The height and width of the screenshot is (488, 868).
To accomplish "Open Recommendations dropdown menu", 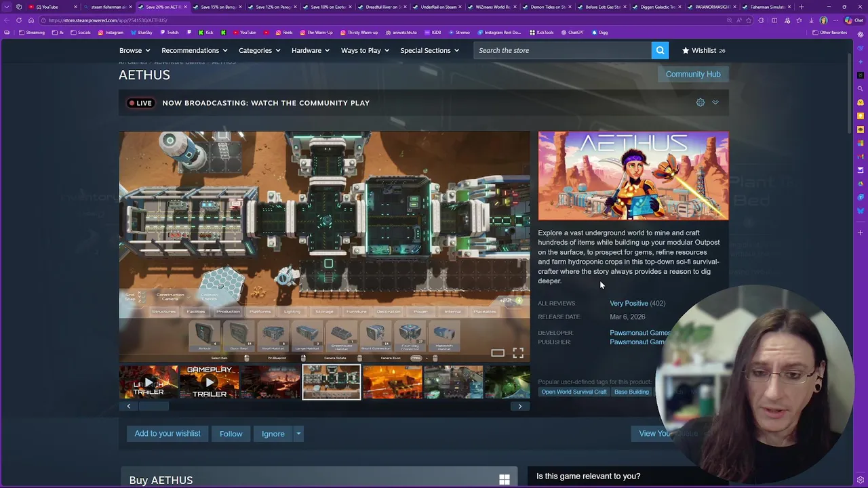I will pos(194,50).
